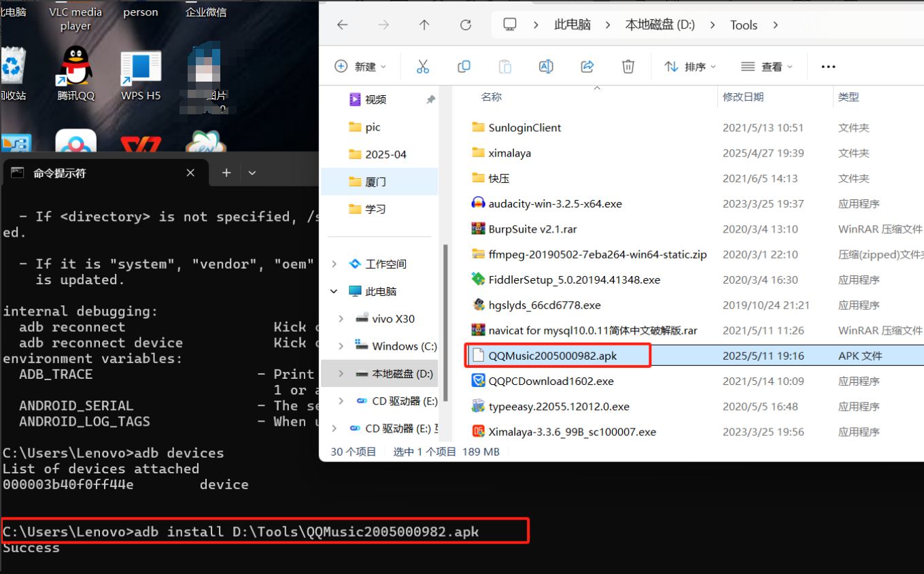
Task: Expand the vivo X30 tree node
Action: click(341, 318)
